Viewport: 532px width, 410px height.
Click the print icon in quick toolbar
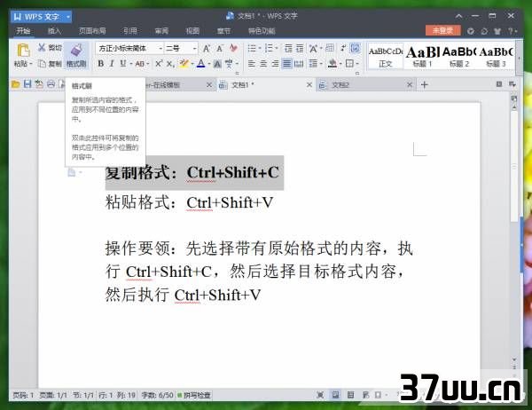[51, 84]
